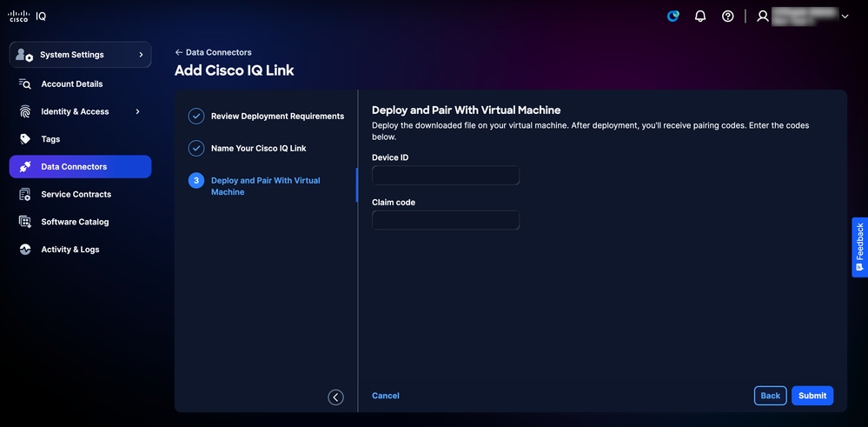
Task: Click the Account Details search-list icon
Action: pos(25,83)
